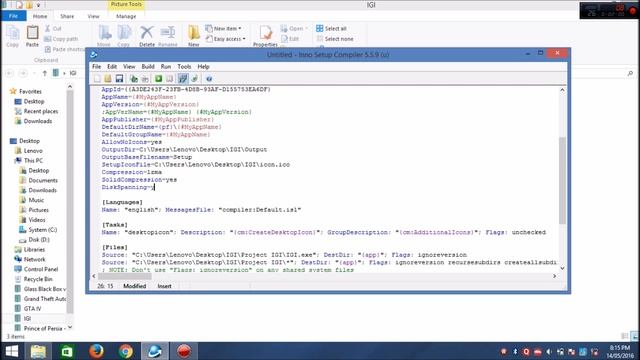Screen dimensions: 640x360
Task: Select System (C:) drive in navigation pane
Action: point(38,230)
